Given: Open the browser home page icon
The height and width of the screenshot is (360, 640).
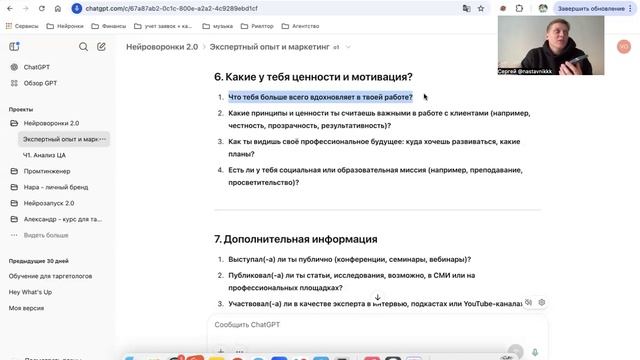Looking at the screenshot, I should click(58, 9).
